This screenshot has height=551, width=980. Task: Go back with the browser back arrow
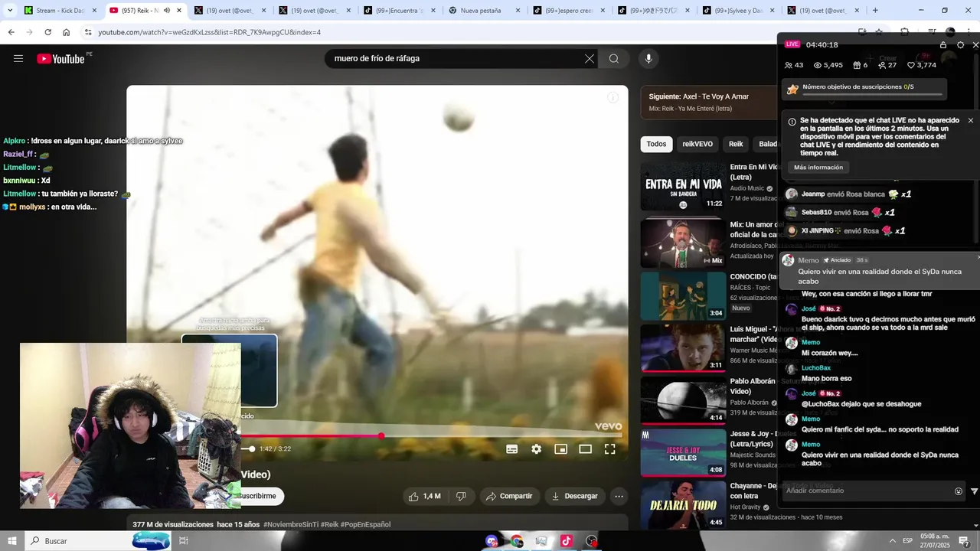(11, 32)
